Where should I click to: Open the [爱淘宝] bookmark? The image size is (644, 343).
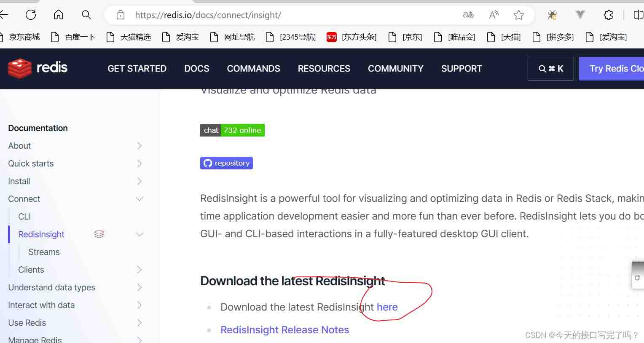[606, 37]
